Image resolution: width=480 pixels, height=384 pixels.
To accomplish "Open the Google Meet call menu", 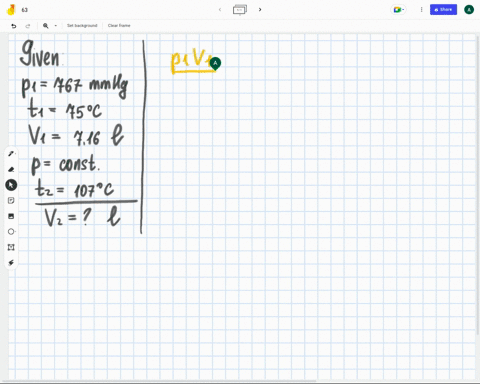I will pyautogui.click(x=398, y=10).
